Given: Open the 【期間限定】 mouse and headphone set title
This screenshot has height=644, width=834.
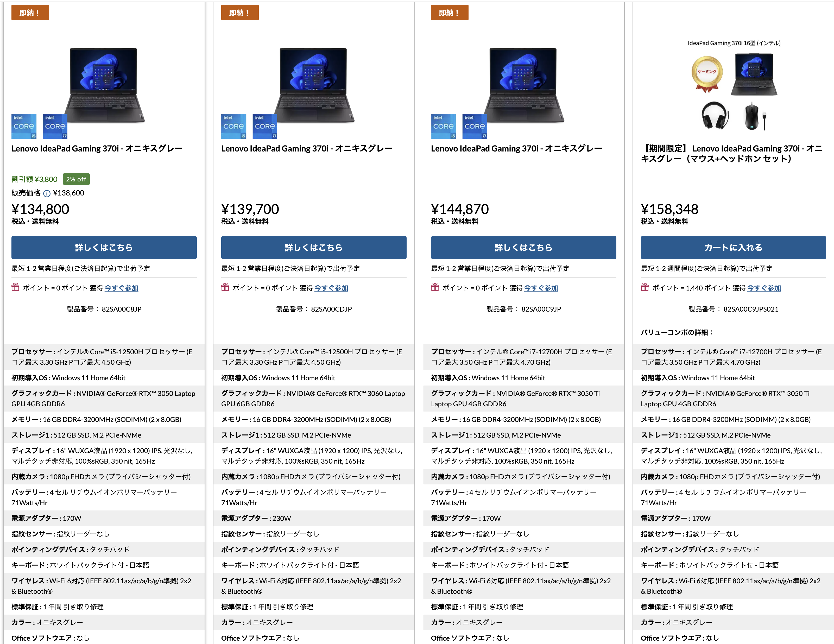Looking at the screenshot, I should pyautogui.click(x=731, y=154).
